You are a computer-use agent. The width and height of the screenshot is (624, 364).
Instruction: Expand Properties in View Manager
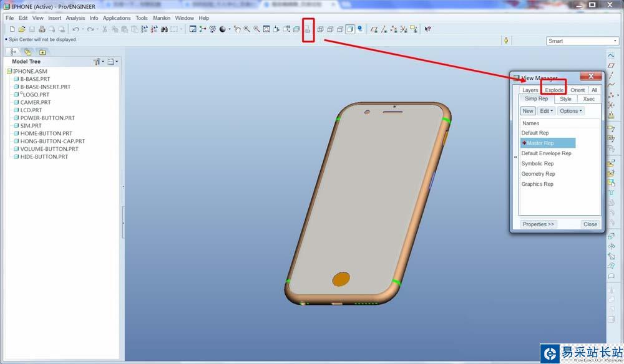pos(538,224)
